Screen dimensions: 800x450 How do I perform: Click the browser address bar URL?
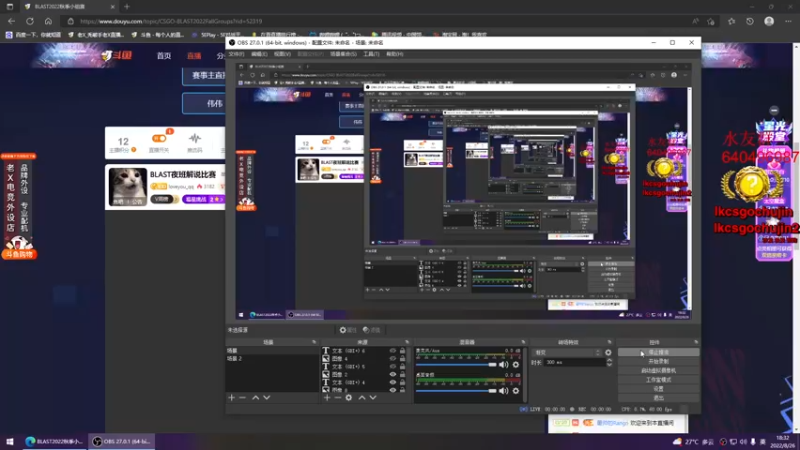coord(171,21)
